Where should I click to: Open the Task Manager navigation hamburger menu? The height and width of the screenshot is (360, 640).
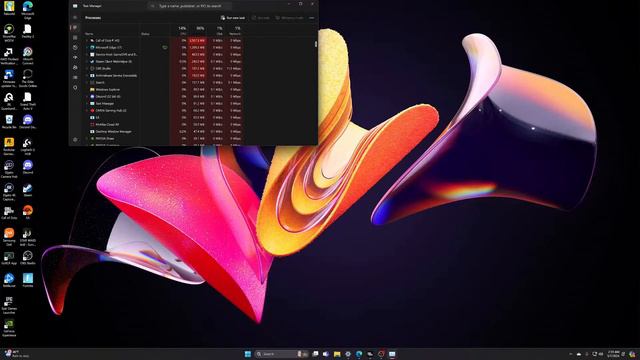75,18
